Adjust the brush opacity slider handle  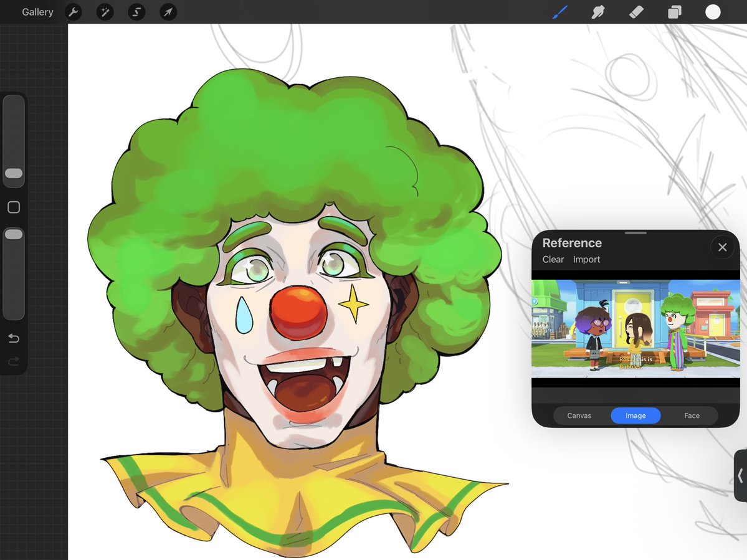pos(14,234)
